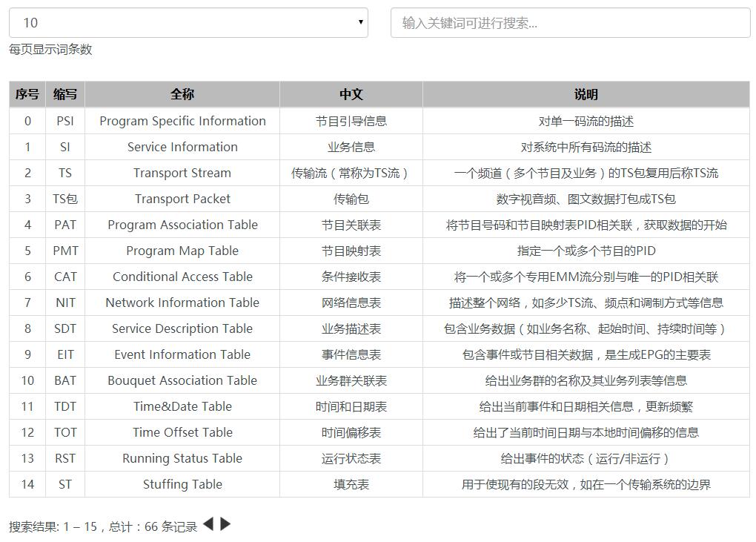This screenshot has width=756, height=542.
Task: Open the entries-per-page dropdown showing 10
Action: (188, 23)
